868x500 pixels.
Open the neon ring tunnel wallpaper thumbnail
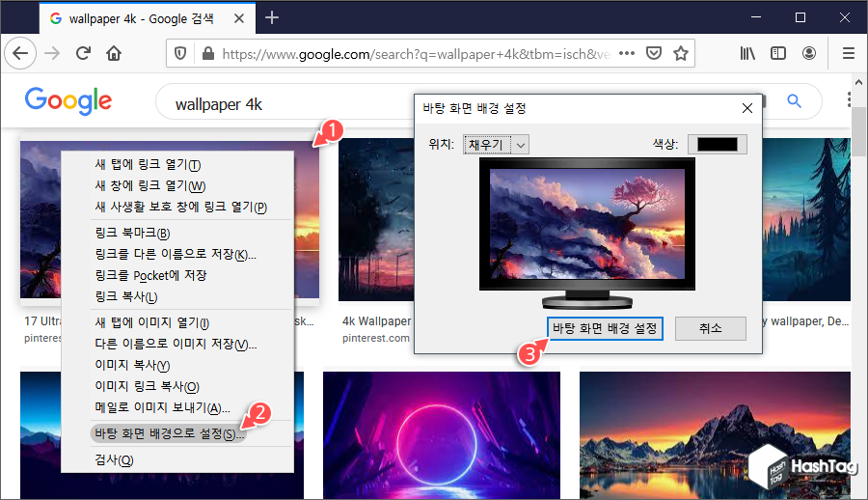441,435
